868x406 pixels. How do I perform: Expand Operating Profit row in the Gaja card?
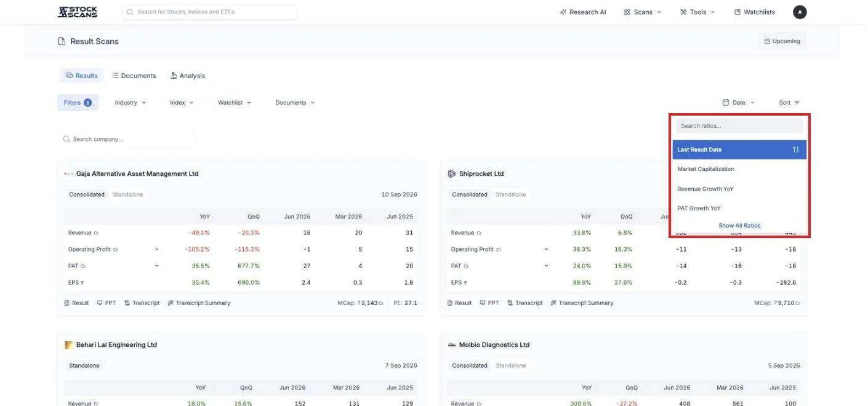[156, 249]
